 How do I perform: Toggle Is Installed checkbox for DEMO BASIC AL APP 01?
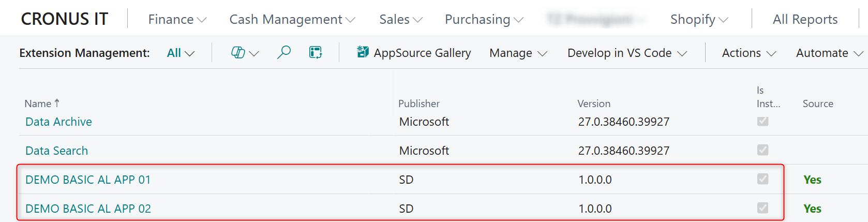tap(762, 179)
